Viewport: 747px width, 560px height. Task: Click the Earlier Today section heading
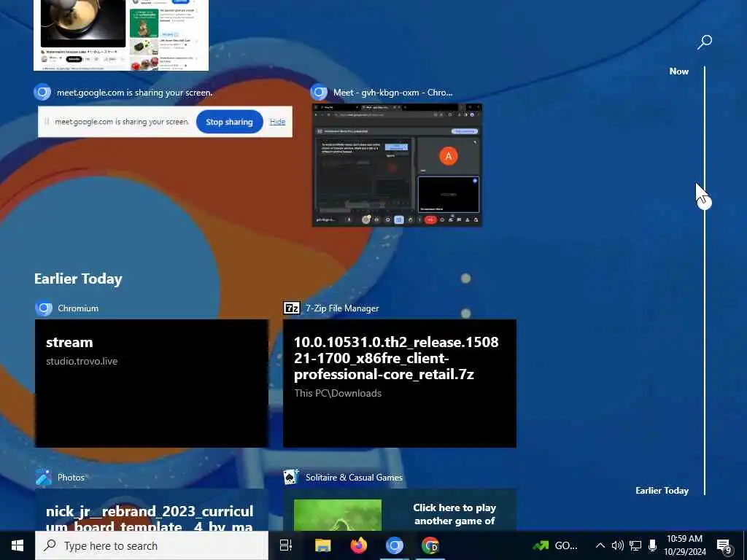coord(78,279)
